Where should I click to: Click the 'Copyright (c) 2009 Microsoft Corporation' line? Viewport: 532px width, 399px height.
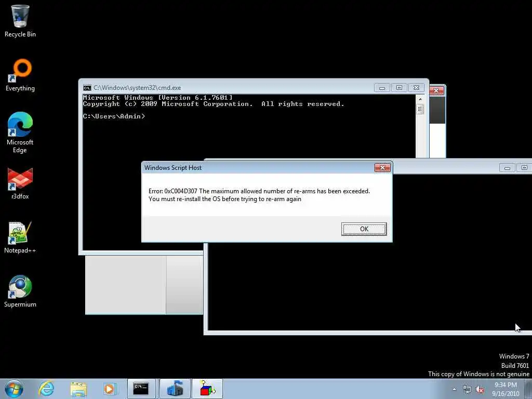point(214,104)
